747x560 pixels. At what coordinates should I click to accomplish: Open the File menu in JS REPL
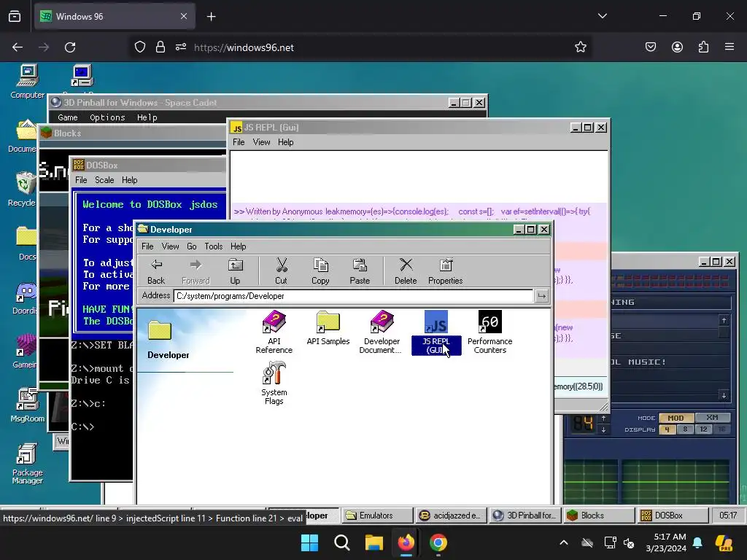pyautogui.click(x=239, y=142)
